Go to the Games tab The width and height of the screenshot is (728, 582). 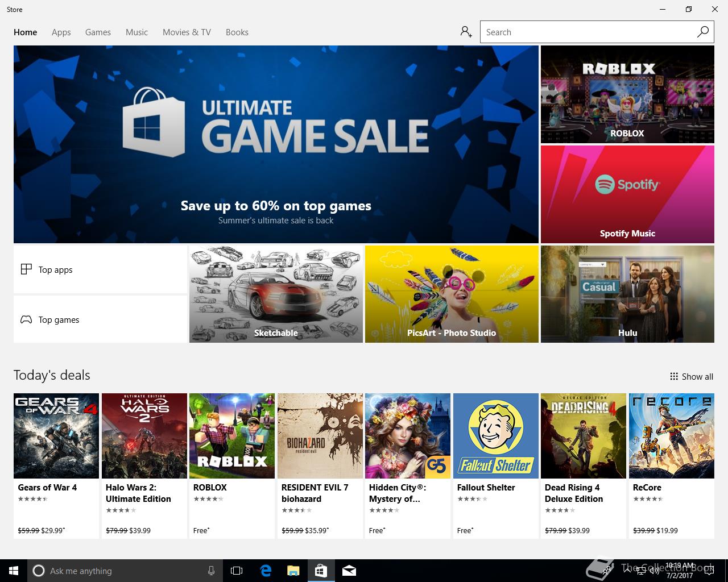[x=98, y=32]
